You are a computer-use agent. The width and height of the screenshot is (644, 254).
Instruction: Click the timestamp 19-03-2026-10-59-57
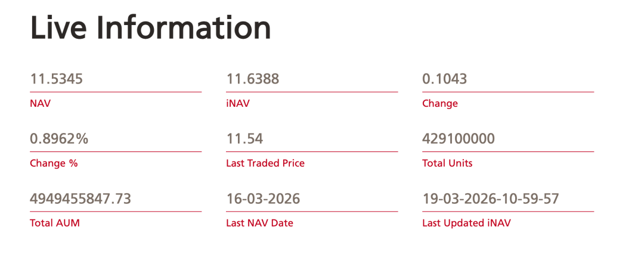491,199
